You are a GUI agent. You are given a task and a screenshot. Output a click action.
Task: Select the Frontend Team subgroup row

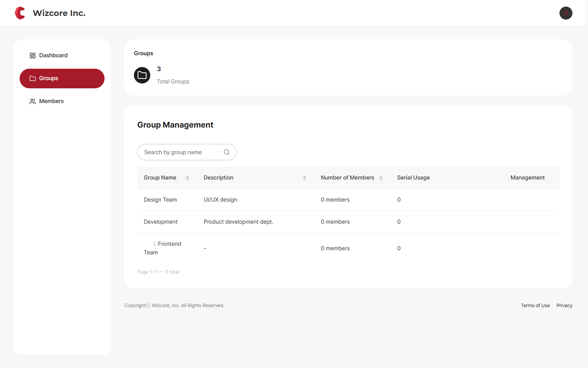point(348,248)
